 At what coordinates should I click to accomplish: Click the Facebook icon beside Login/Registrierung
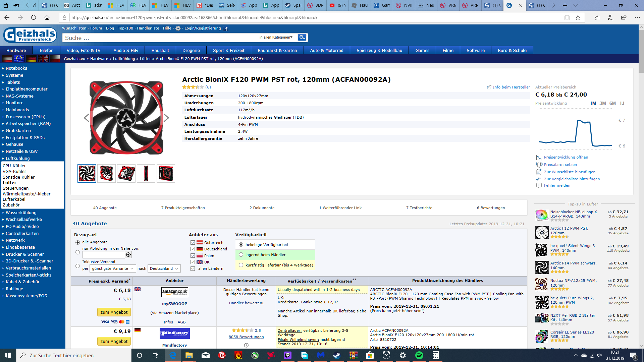(x=226, y=29)
